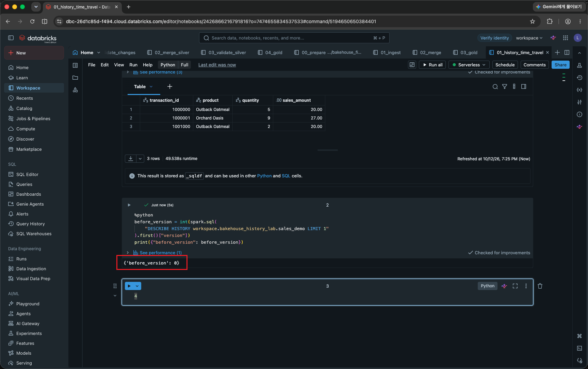Toggle notebook layout view icon
Image resolution: width=588 pixels, height=369 pixels.
point(412,65)
